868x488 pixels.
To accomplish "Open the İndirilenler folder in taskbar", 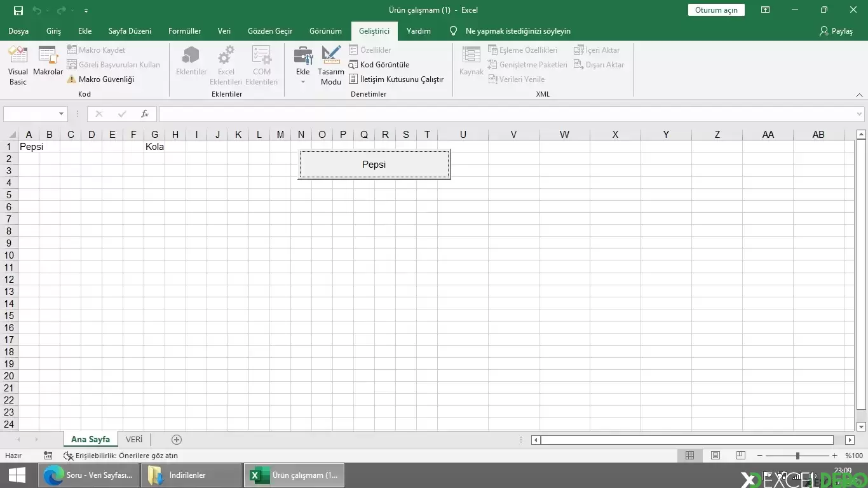I will coord(191,475).
